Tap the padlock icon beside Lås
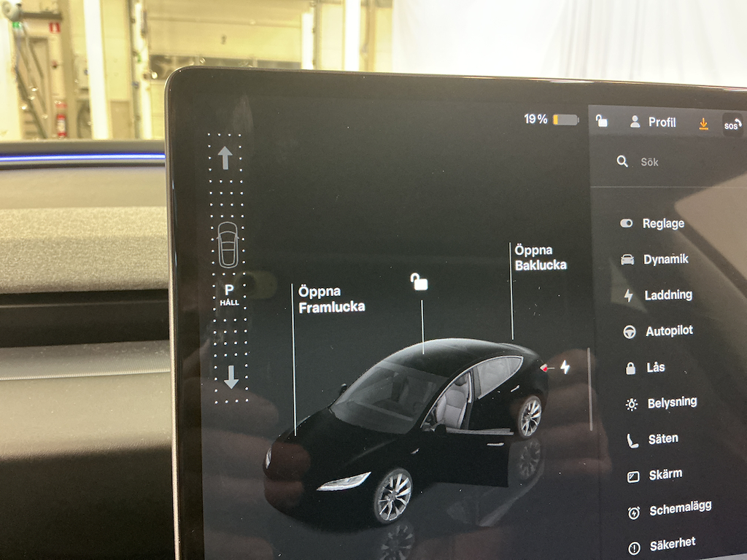This screenshot has width=747, height=560. click(x=630, y=368)
